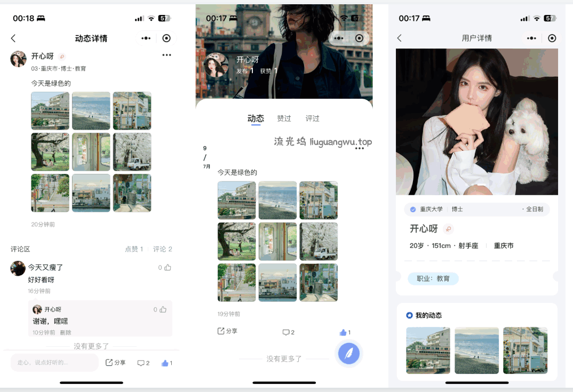Click 删除 link under the reply

(66, 332)
